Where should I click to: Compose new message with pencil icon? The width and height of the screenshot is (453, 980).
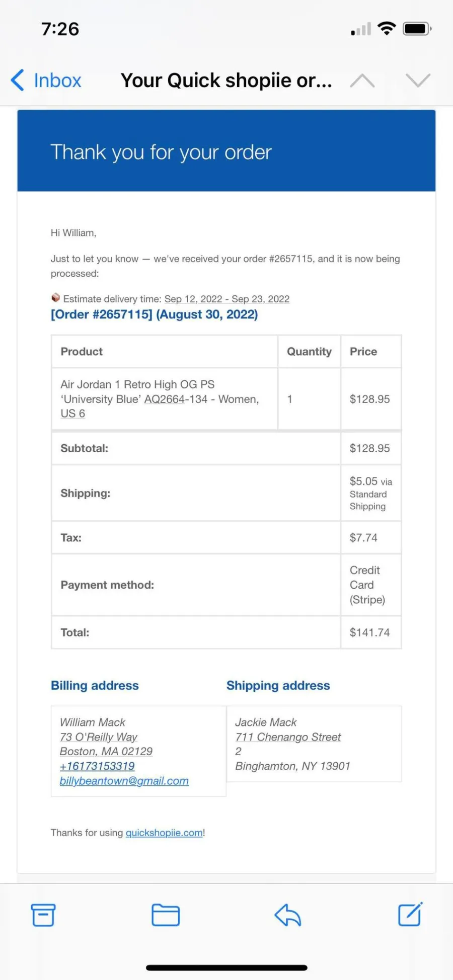(x=410, y=914)
